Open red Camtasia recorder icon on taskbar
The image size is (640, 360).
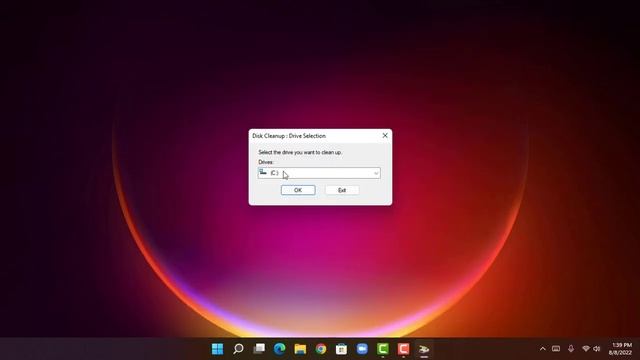click(x=403, y=349)
